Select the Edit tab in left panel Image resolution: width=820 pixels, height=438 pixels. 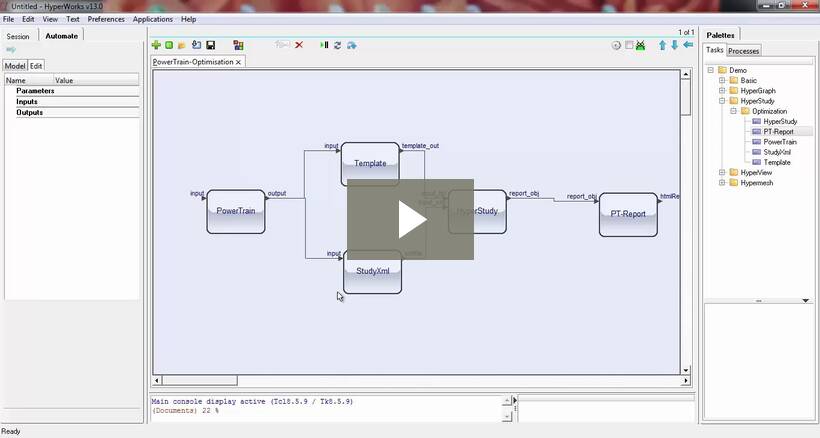36,66
